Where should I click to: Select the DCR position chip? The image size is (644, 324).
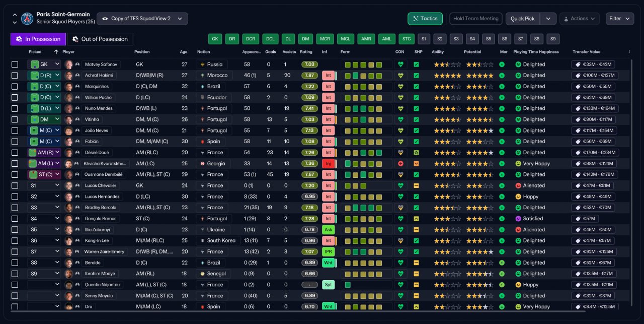coord(250,39)
